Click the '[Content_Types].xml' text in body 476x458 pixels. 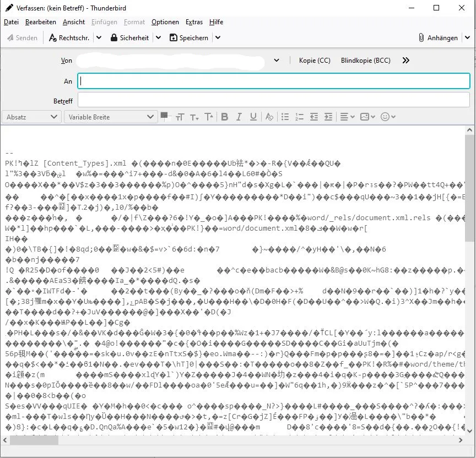(x=85, y=163)
